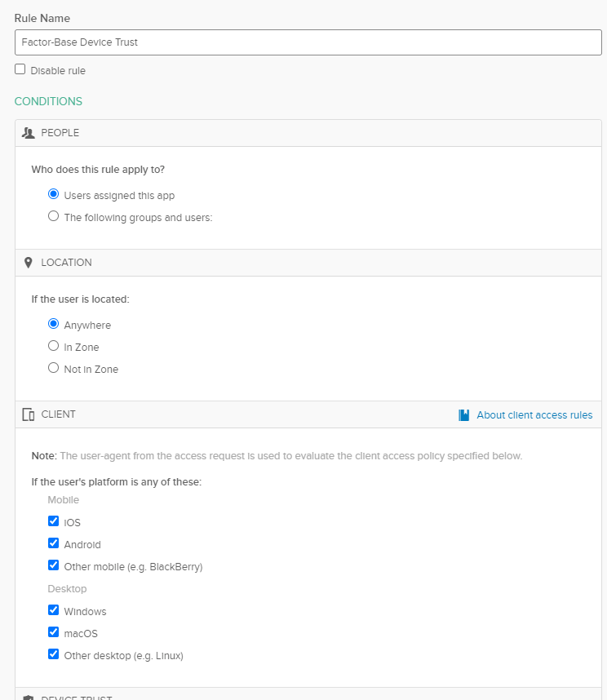Click the book icon beside About client access rules

coord(464,415)
